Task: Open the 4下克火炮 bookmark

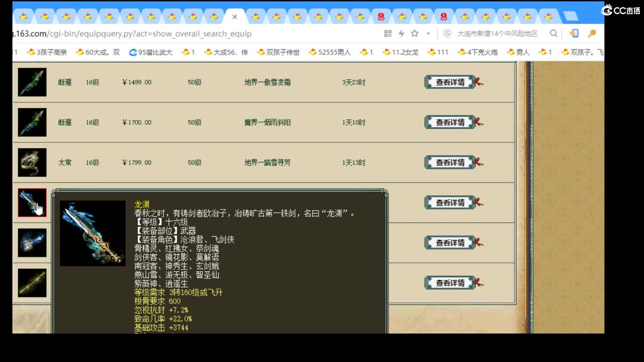Action: point(477,52)
